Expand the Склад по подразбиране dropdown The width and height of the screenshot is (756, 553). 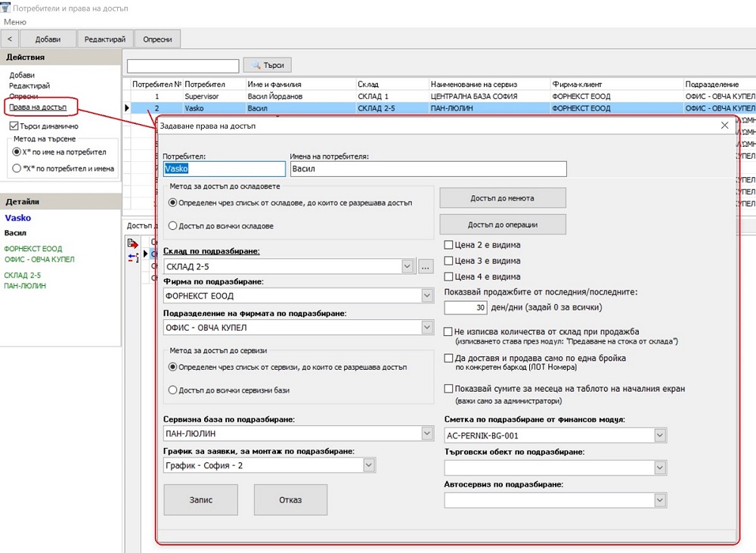407,266
